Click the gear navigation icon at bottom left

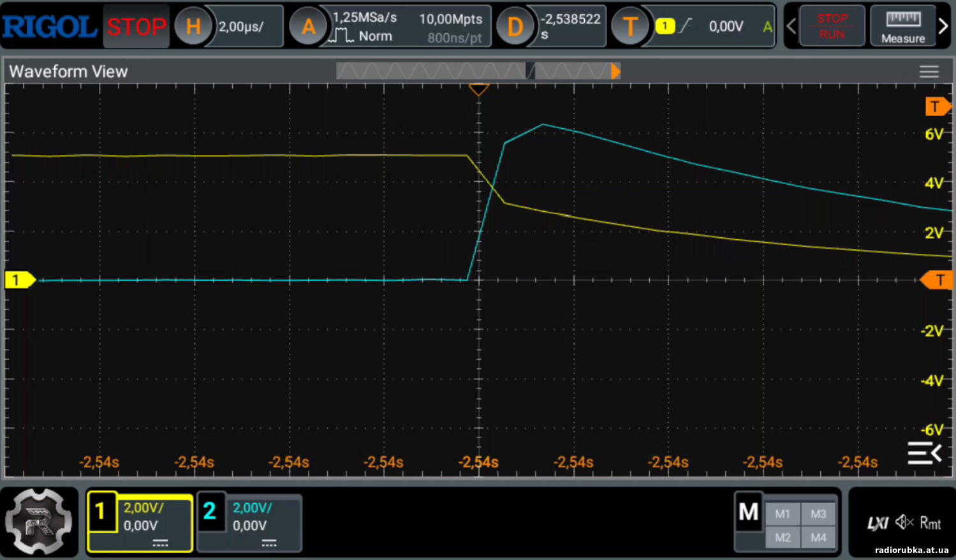pyautogui.click(x=38, y=521)
